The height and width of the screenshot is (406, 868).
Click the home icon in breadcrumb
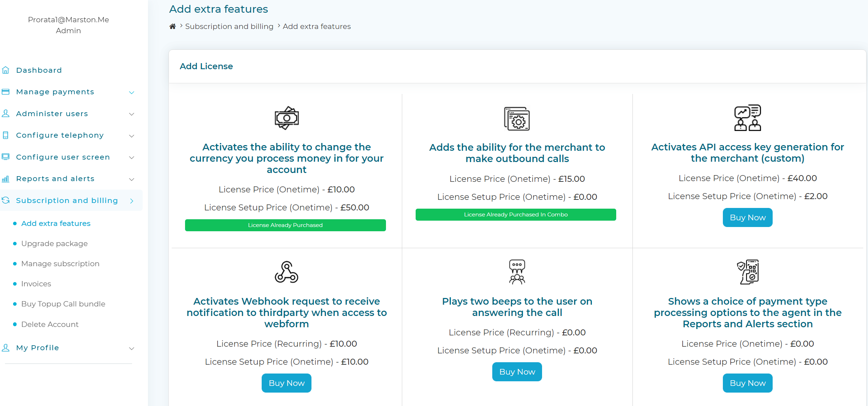pos(173,26)
